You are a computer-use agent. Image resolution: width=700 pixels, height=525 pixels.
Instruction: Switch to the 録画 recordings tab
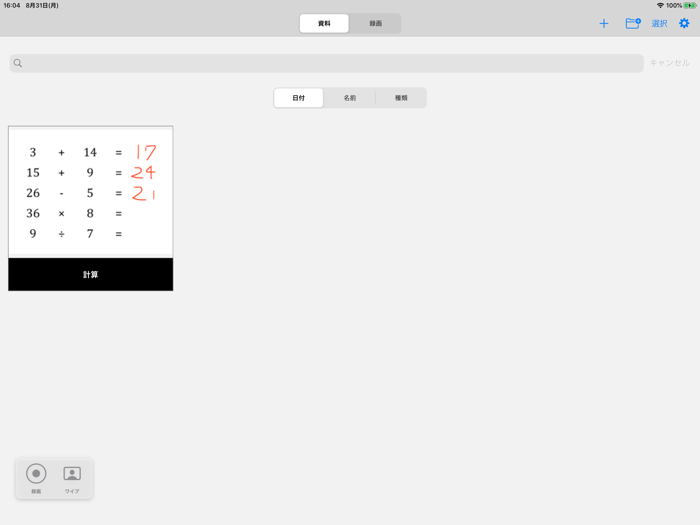[x=375, y=23]
